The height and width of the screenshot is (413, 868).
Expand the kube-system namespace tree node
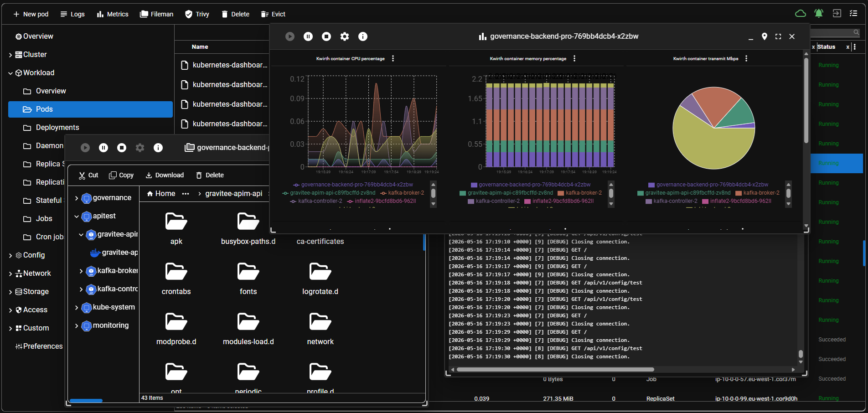point(77,308)
